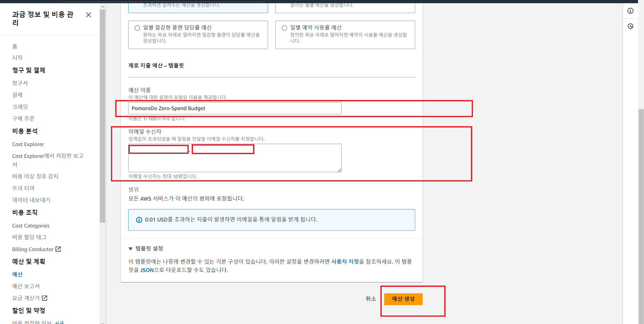The height and width of the screenshot is (324, 644).
Task: Open 프리 티어 sidebar item
Action: click(23, 188)
